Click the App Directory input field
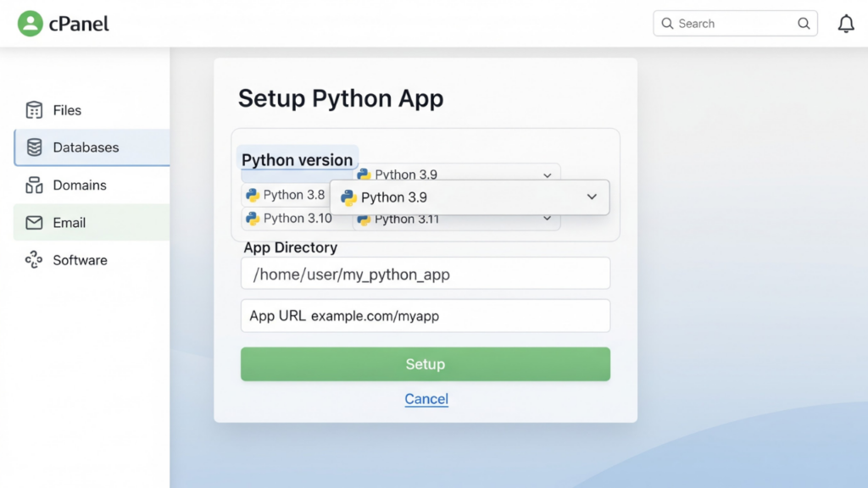This screenshot has width=868, height=488. point(425,273)
